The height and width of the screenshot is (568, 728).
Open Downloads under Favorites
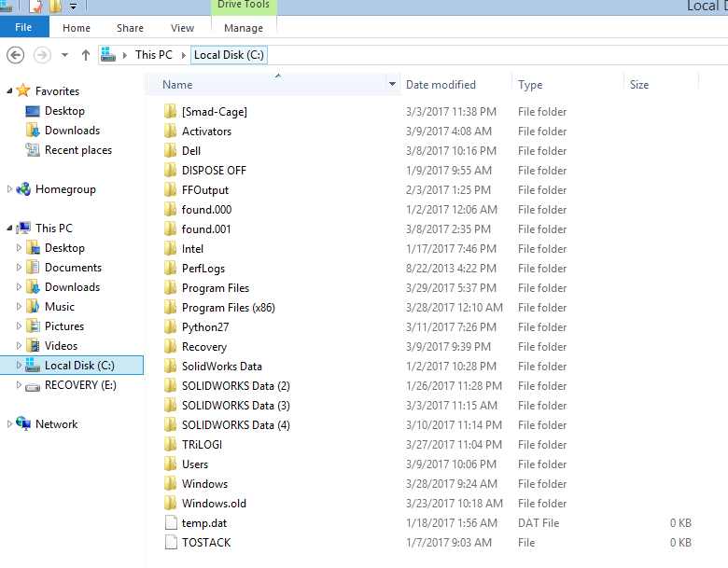72,131
